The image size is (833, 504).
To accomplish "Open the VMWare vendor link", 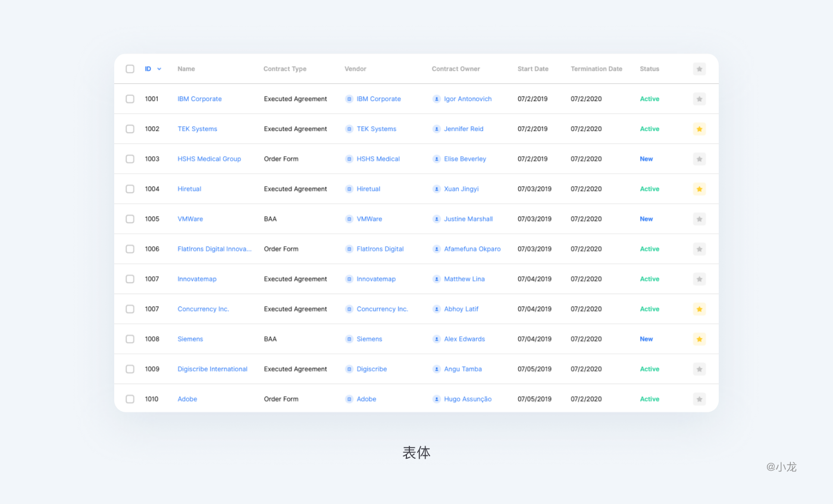I will click(x=369, y=219).
